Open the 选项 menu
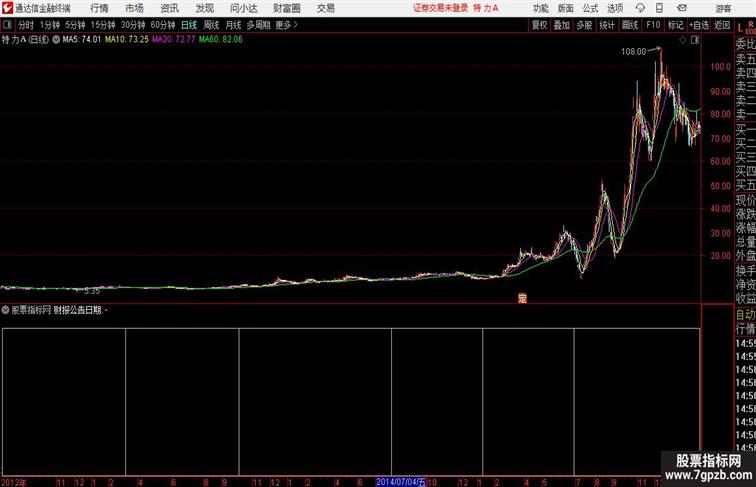 pos(615,8)
